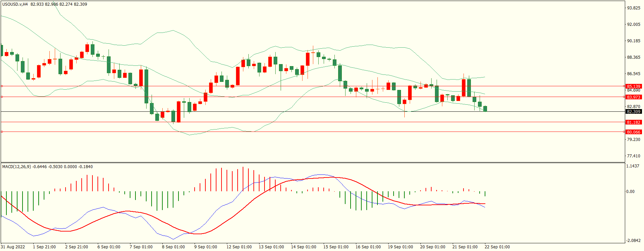Click the 82.870 price axis value
644x251 pixels.
point(634,106)
